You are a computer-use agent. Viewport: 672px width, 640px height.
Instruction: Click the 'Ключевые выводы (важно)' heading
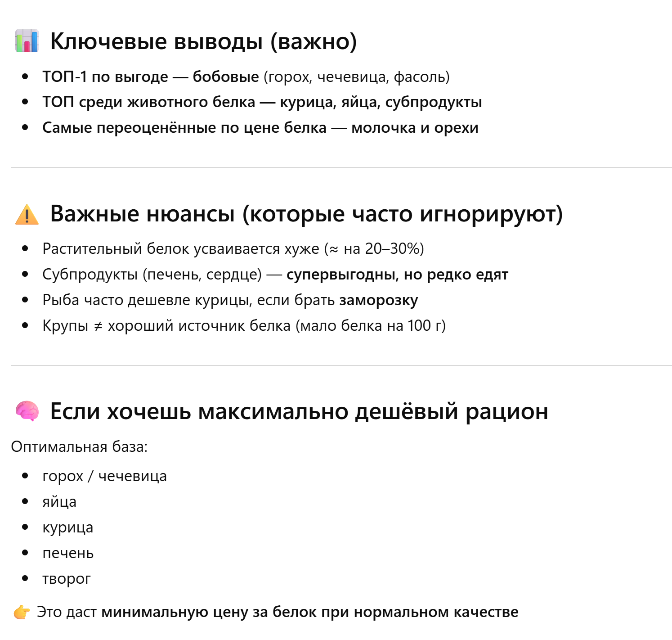point(203,41)
